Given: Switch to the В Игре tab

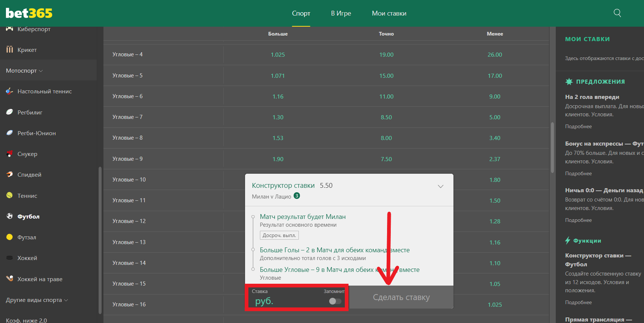Looking at the screenshot, I should pos(341,13).
